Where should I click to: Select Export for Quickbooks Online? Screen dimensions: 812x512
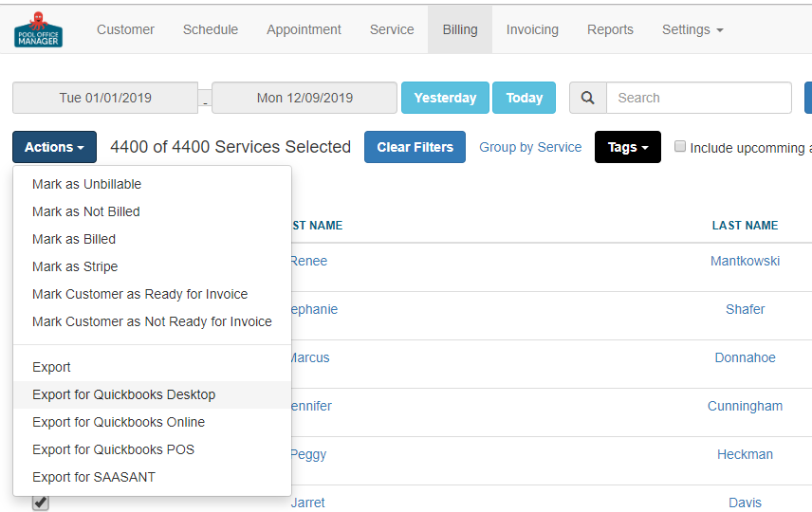(x=152, y=422)
